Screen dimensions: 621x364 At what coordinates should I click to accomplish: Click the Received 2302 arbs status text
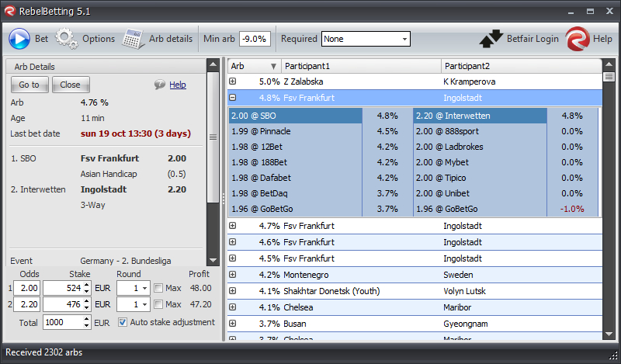(x=44, y=352)
